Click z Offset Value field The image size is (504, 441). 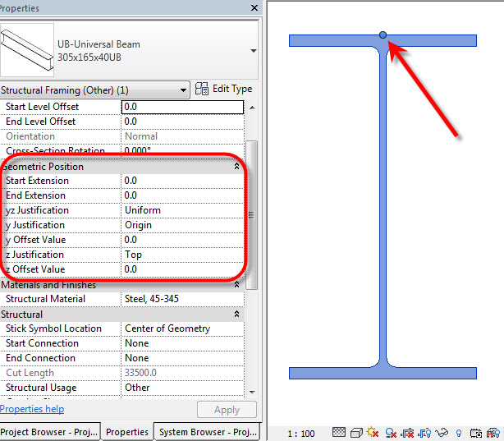click(182, 269)
